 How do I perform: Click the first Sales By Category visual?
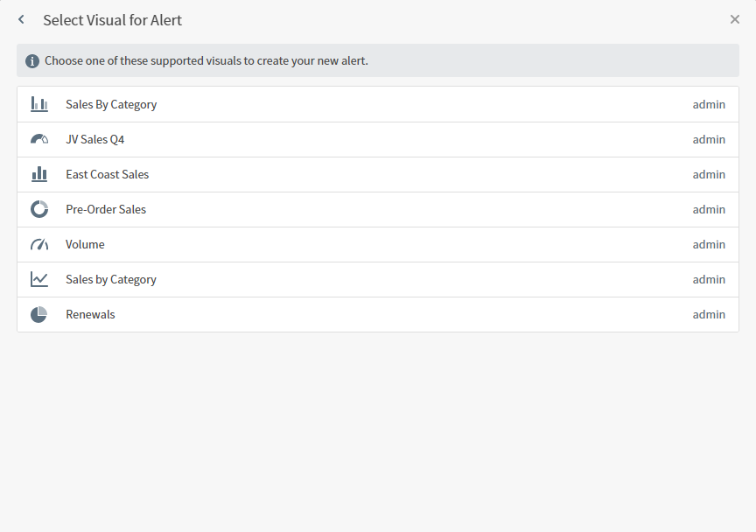click(111, 103)
